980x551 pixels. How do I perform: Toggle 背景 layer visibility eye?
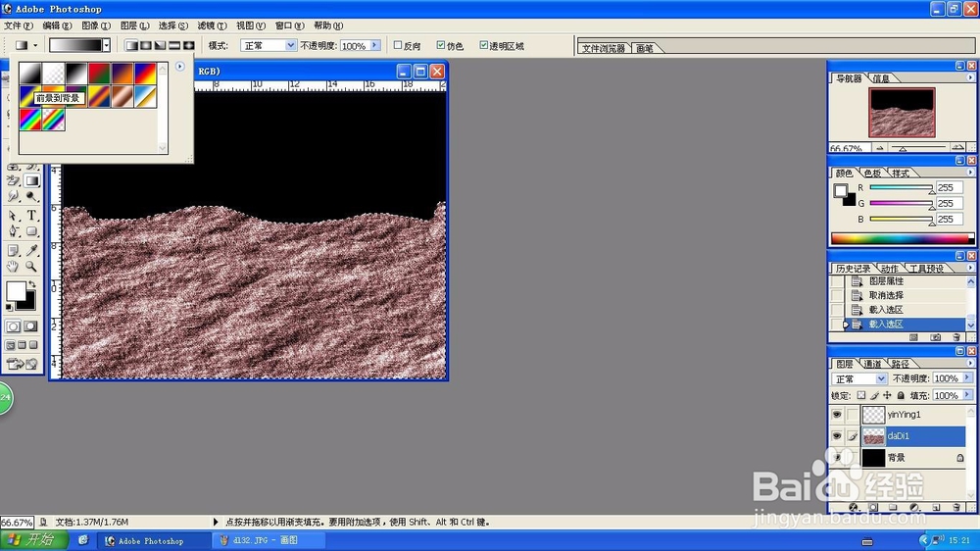click(x=837, y=457)
